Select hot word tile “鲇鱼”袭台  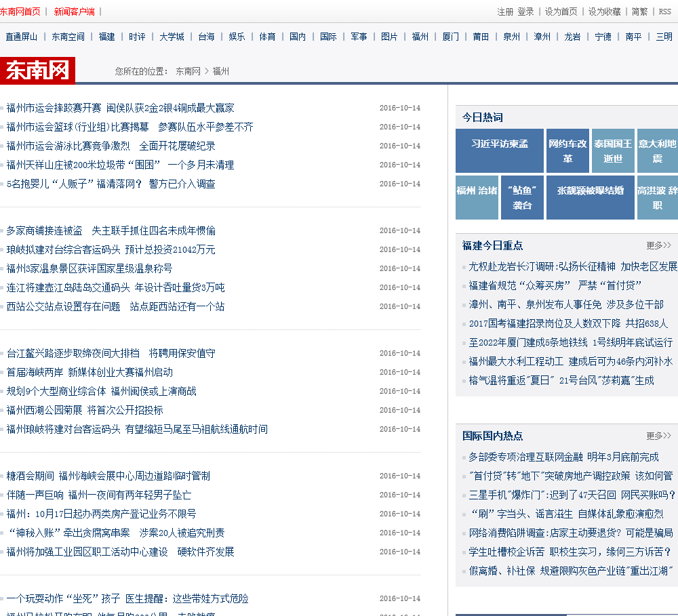point(522,197)
